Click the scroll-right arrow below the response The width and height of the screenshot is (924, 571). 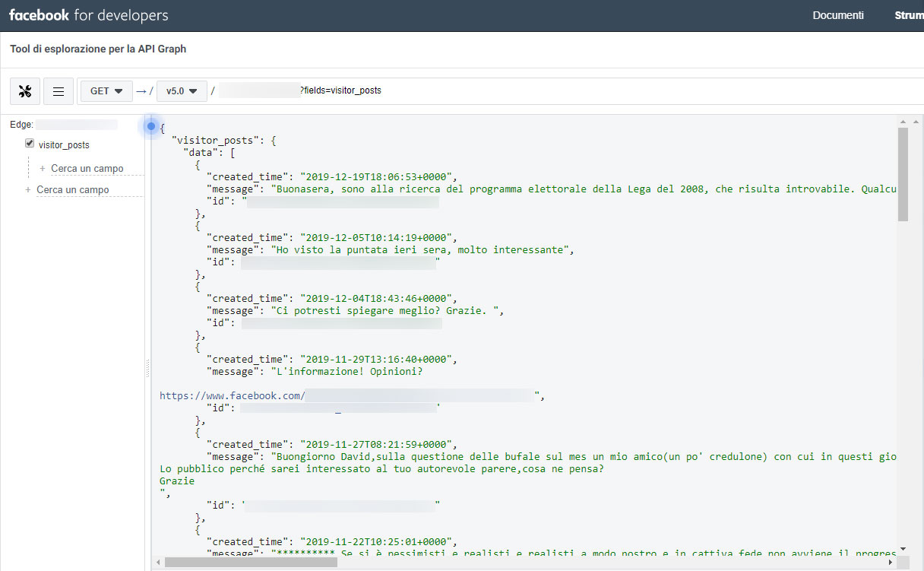point(891,563)
